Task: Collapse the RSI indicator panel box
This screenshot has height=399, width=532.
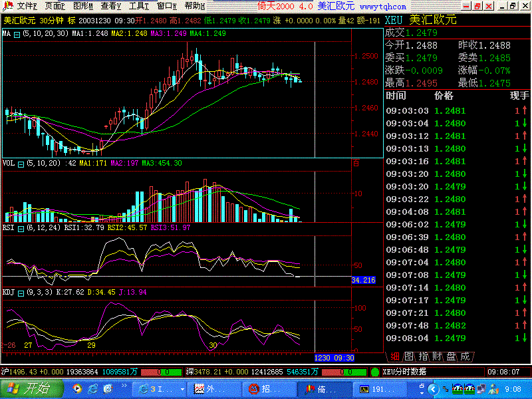Action: (x=21, y=229)
